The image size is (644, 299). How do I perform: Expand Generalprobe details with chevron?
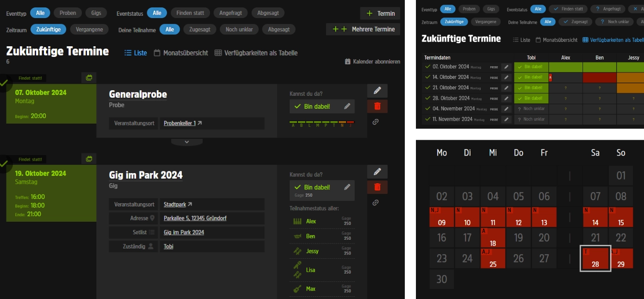coord(187,142)
